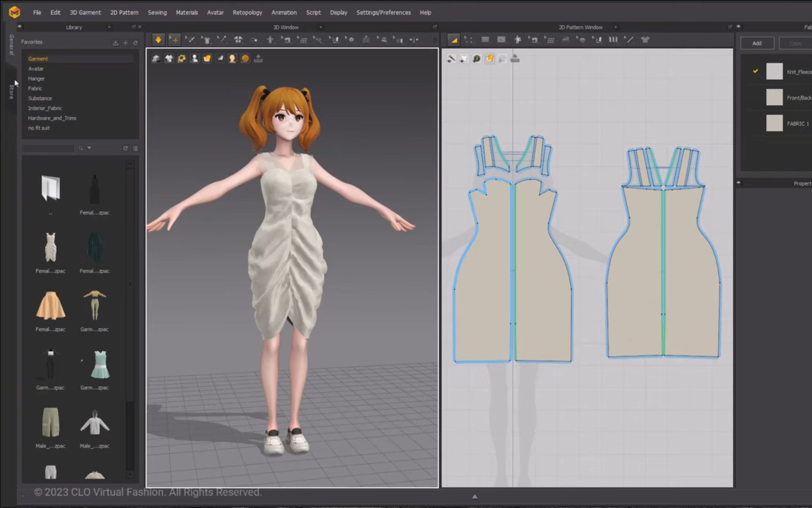812x508 pixels.
Task: Click the library search input field
Action: [x=48, y=148]
